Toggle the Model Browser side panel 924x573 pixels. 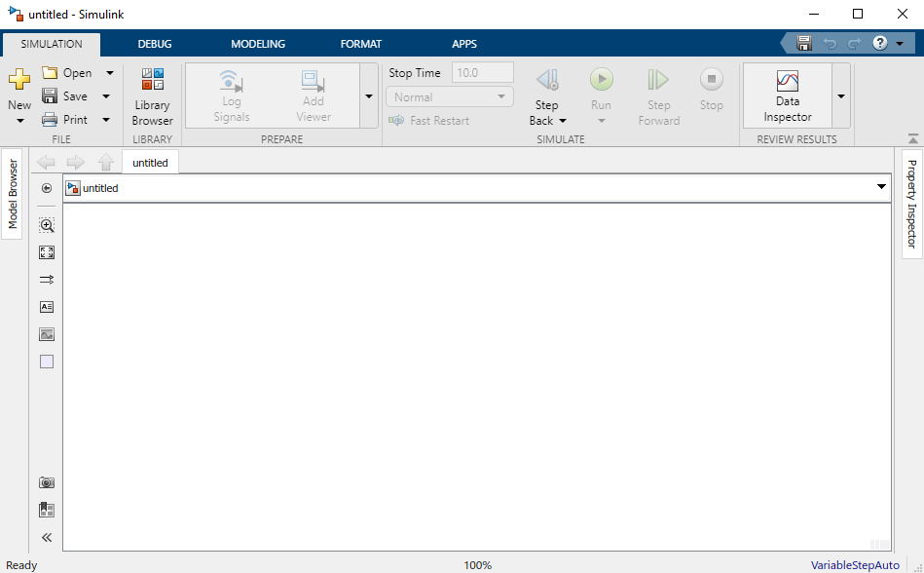[13, 194]
